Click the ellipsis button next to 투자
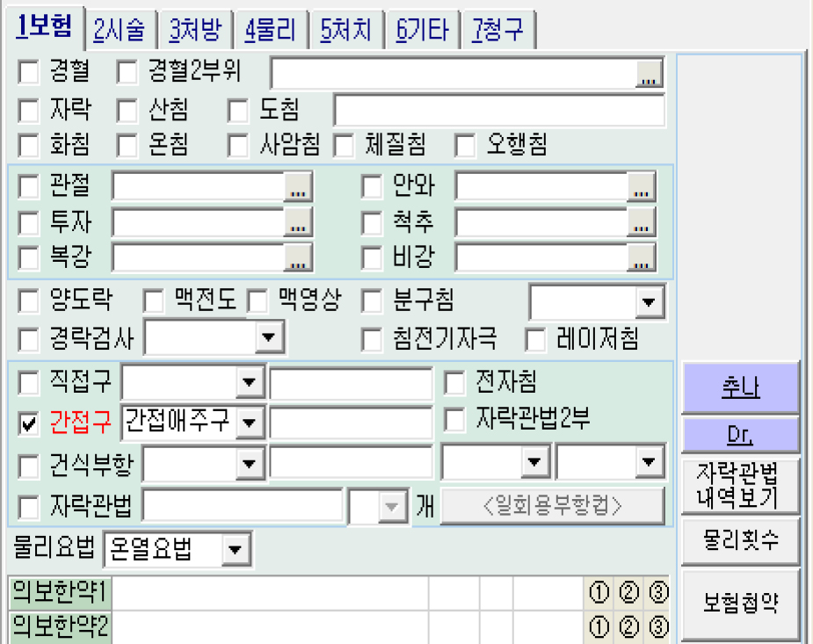This screenshot has width=813, height=644. click(x=298, y=223)
